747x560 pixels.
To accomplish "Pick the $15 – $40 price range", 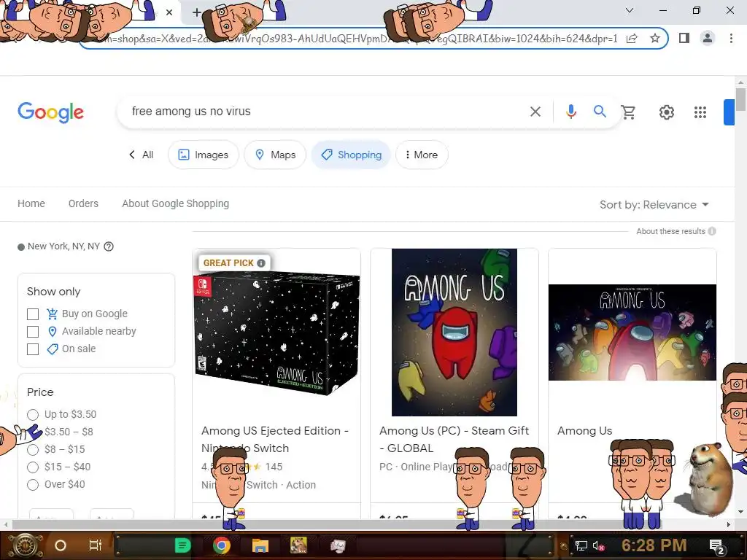I will click(x=33, y=467).
